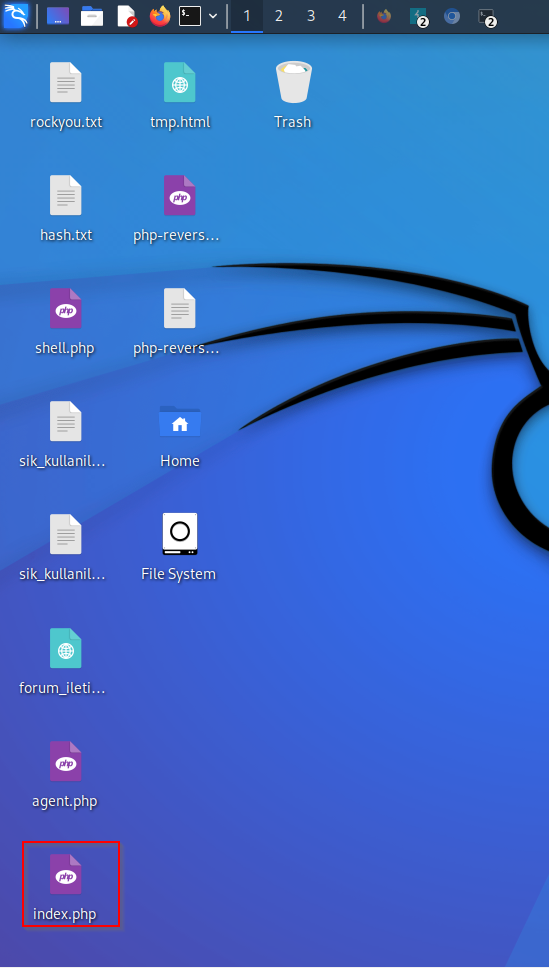
Task: Select hash.txt on the desktop
Action: tap(66, 209)
